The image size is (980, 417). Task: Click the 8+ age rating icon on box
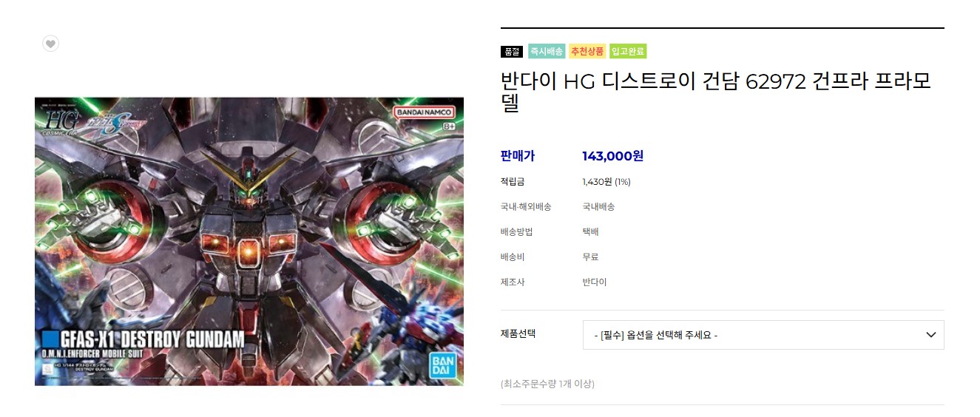click(449, 126)
